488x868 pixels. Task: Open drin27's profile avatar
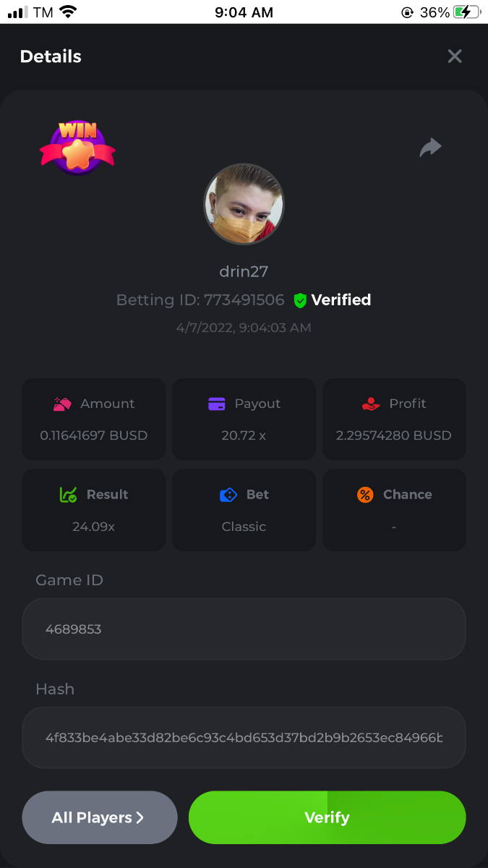tap(244, 203)
